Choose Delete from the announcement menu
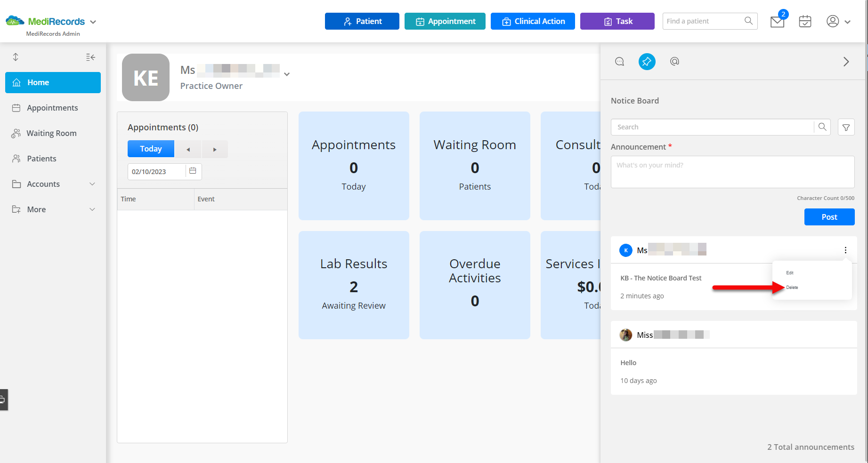This screenshot has height=463, width=868. point(792,287)
